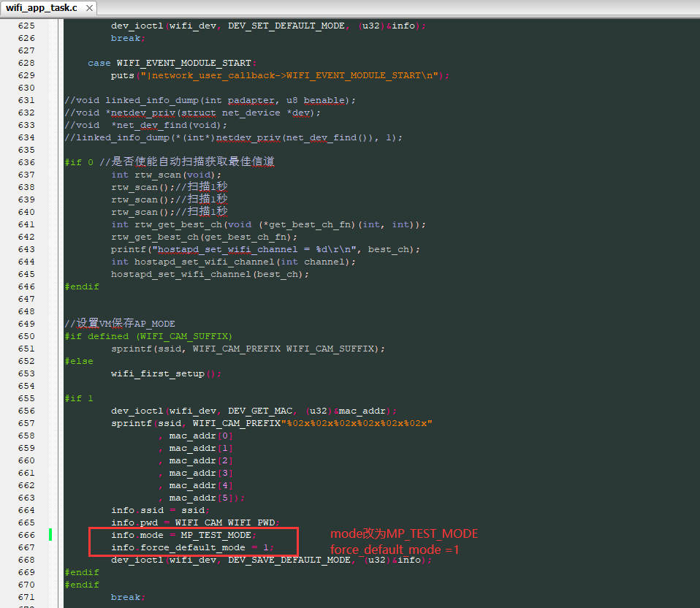Click line number 666 in the gutter
This screenshot has width=700, height=608.
pyautogui.click(x=26, y=535)
